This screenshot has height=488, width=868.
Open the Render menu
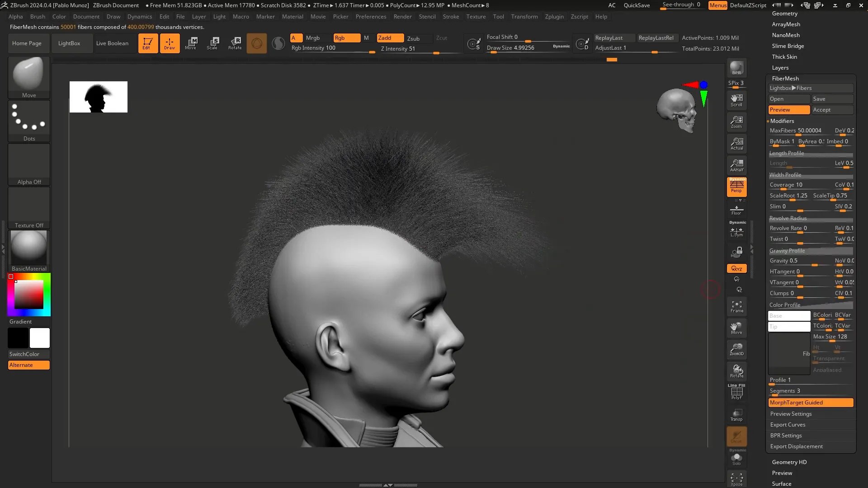(402, 17)
